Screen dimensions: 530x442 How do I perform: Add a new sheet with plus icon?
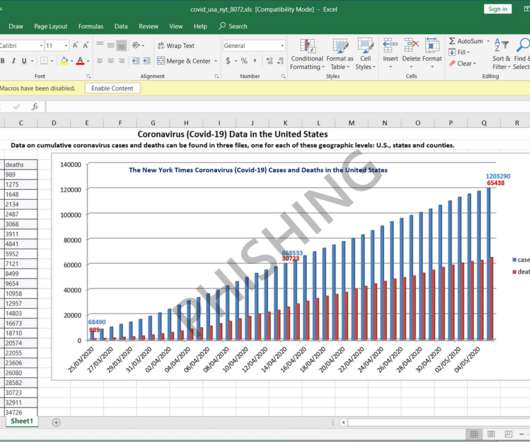coord(56,422)
